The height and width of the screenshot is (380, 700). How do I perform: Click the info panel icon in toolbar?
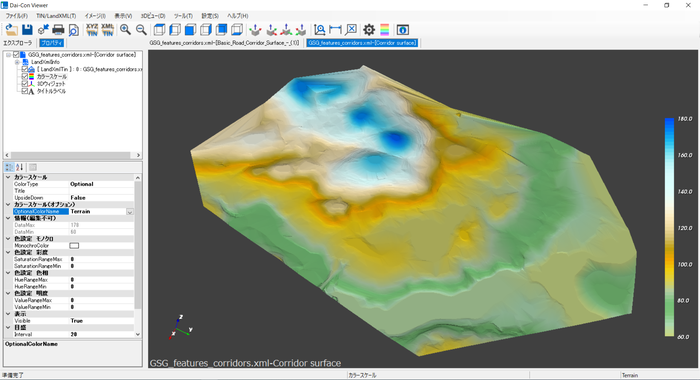tap(403, 30)
